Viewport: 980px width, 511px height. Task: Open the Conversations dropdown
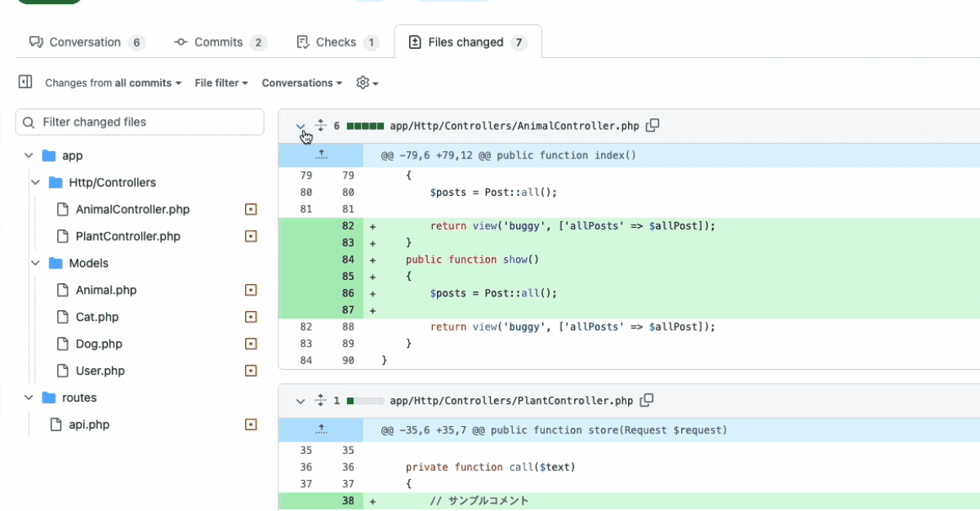pos(302,83)
